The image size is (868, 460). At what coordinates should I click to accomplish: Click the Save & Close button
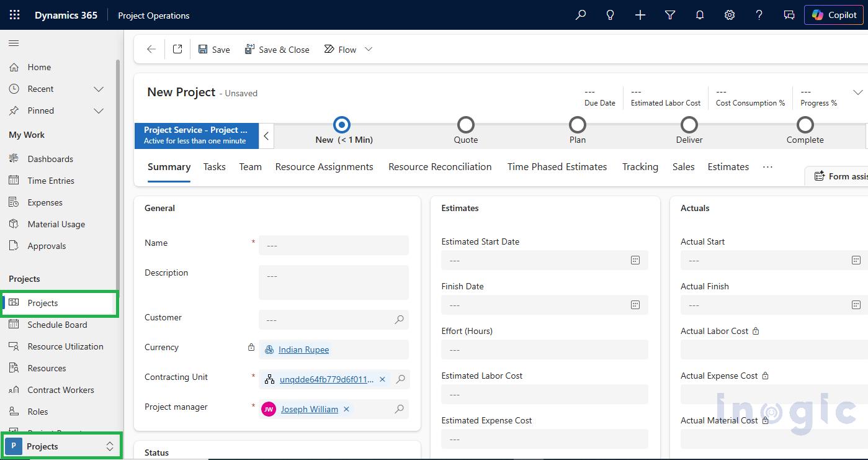click(277, 49)
